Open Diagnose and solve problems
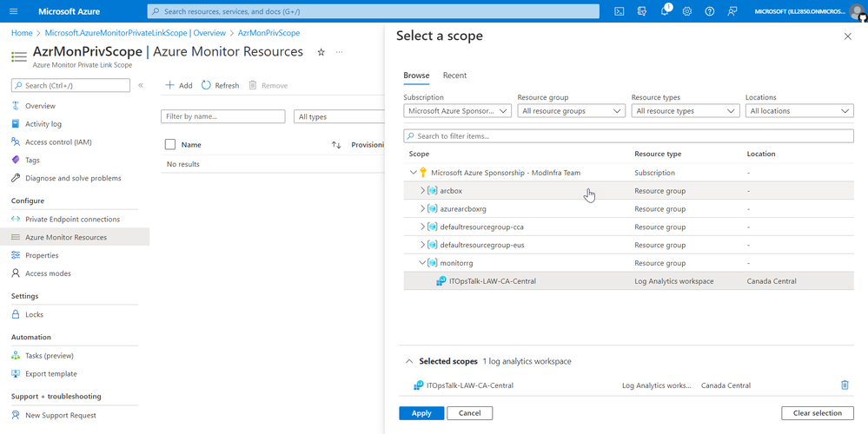 point(75,178)
